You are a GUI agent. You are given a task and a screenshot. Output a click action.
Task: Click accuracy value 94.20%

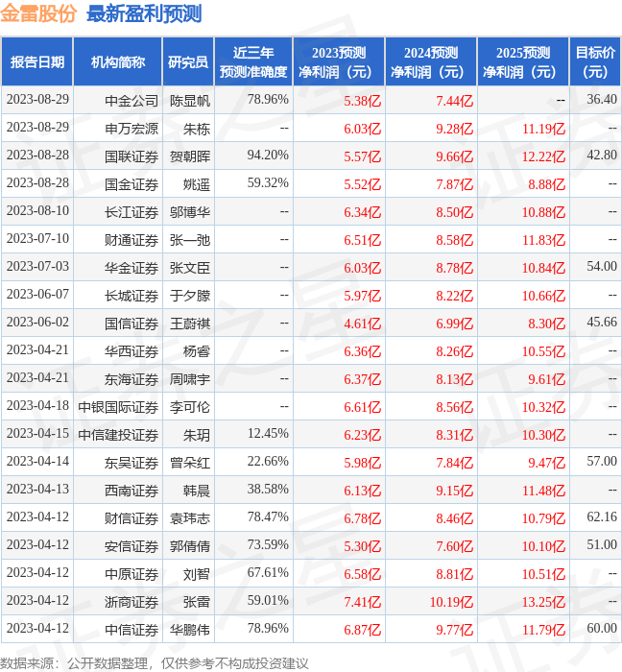point(268,156)
